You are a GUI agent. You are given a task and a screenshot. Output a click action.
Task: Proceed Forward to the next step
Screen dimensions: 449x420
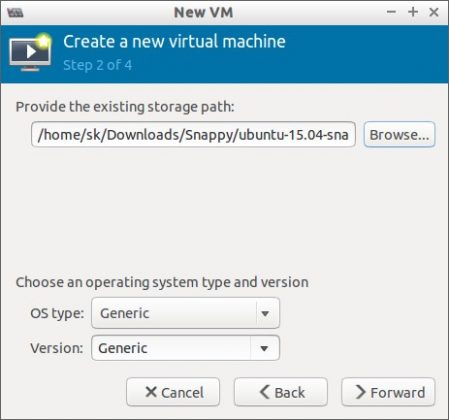tap(388, 392)
